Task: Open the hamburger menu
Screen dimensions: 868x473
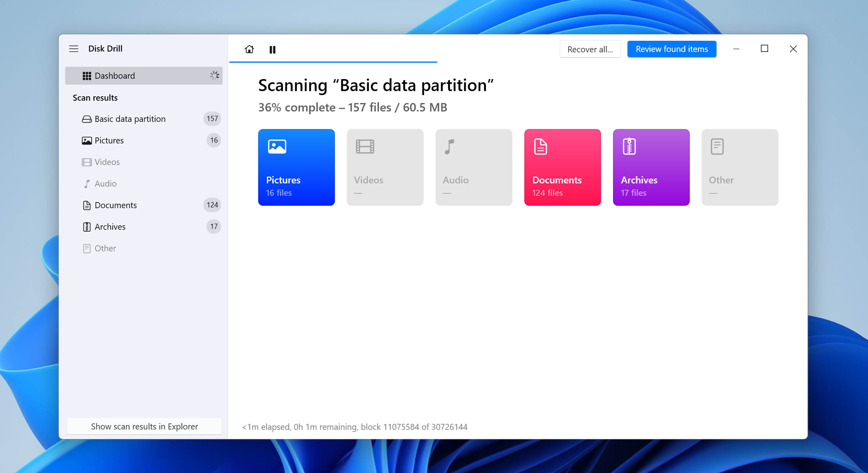Action: (74, 49)
